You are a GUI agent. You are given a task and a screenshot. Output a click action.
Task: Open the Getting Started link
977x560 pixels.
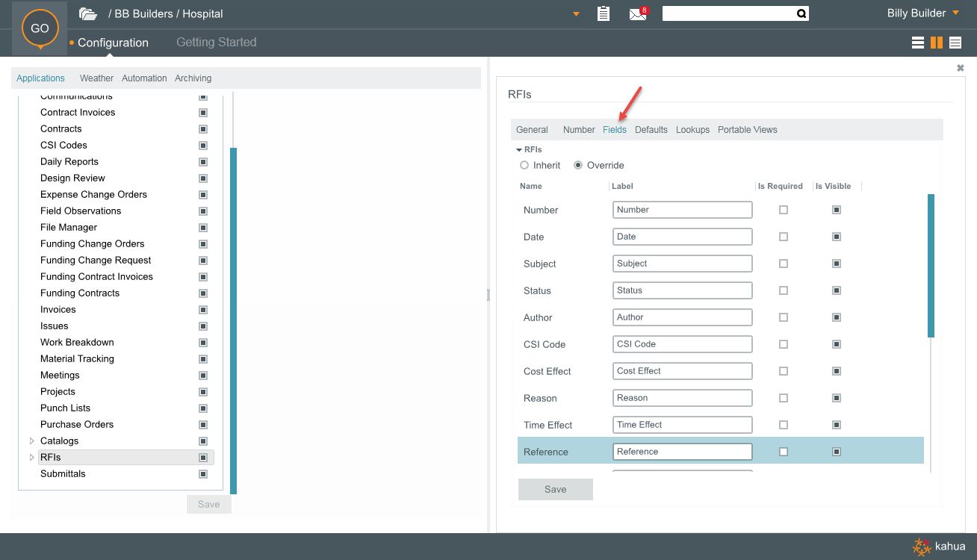click(216, 43)
